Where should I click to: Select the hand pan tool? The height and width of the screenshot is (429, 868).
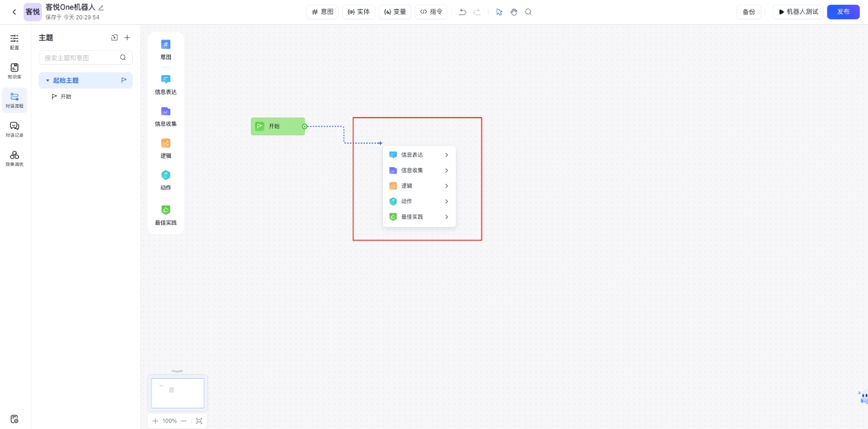[513, 12]
